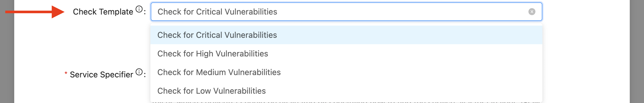The width and height of the screenshot is (644, 103).
Task: Select the highlighted Check for Critical Vulnerabilities option
Action: pos(217,35)
